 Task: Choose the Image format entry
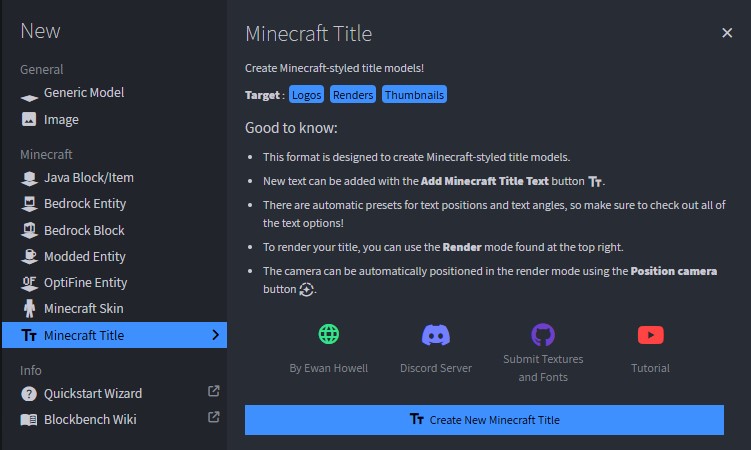pos(61,120)
